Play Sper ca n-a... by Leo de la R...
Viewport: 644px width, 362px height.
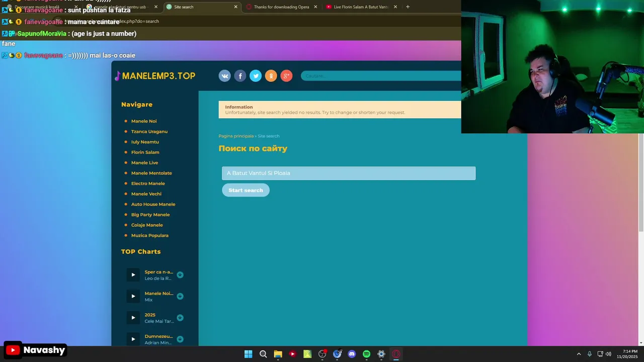pyautogui.click(x=133, y=275)
